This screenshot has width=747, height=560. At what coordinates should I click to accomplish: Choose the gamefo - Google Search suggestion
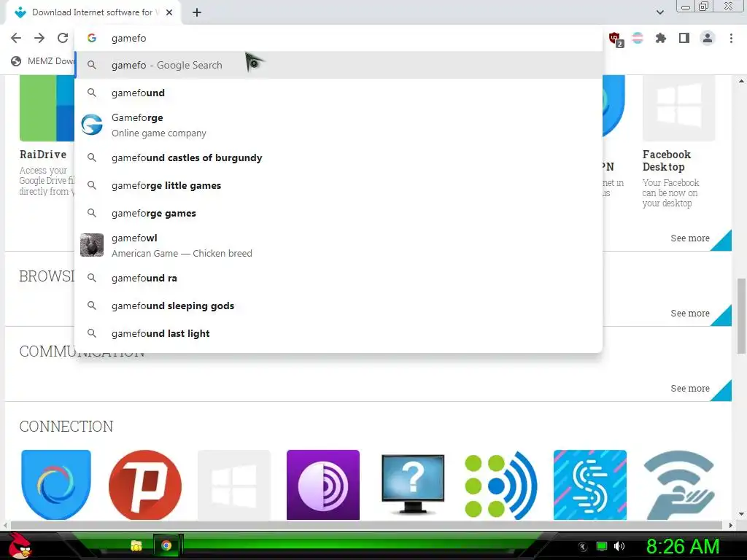338,65
